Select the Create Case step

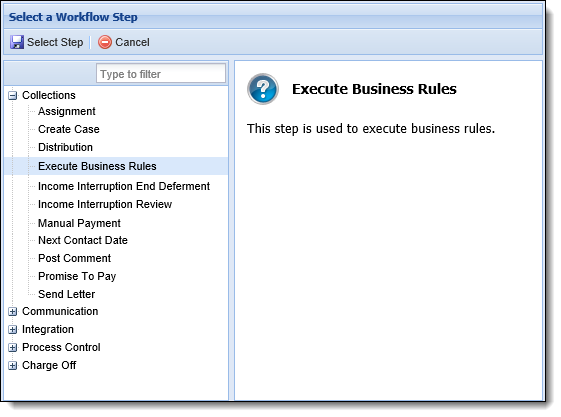pos(69,129)
